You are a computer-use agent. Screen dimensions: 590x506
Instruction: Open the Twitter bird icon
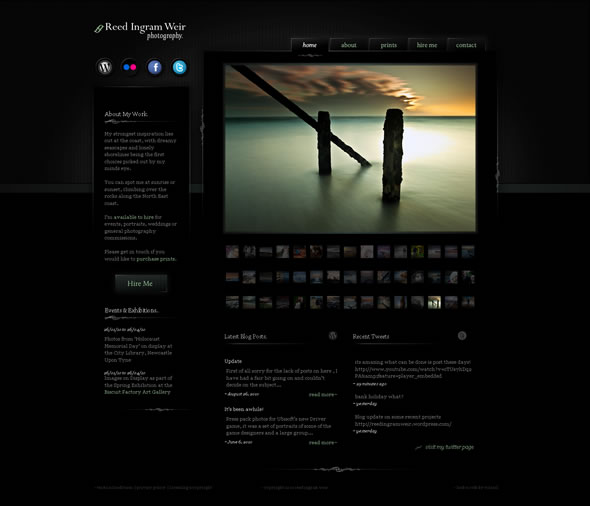179,67
